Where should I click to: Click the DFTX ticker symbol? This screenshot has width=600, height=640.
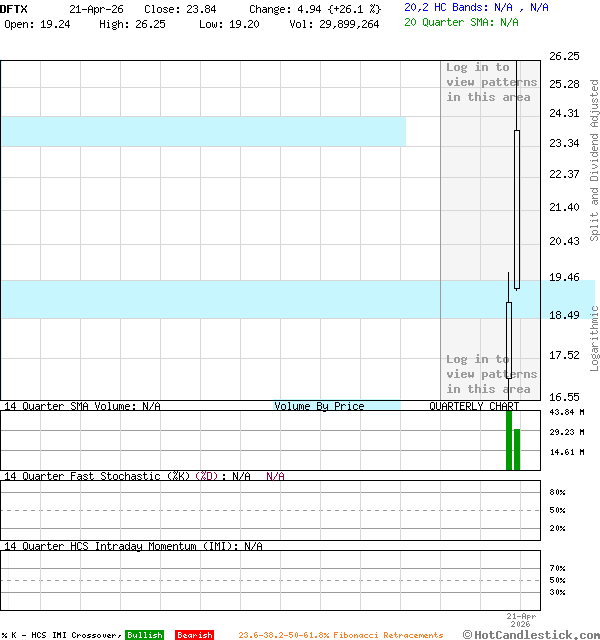click(x=14, y=8)
